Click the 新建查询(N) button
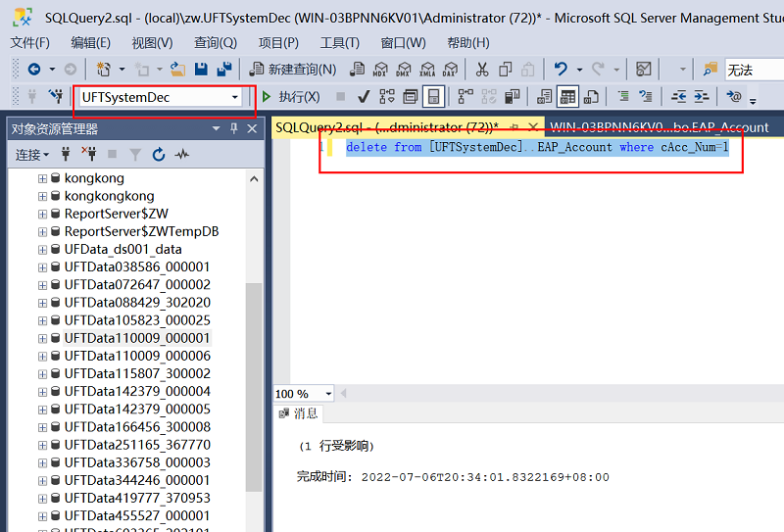Image resolution: width=784 pixels, height=532 pixels. 293,69
